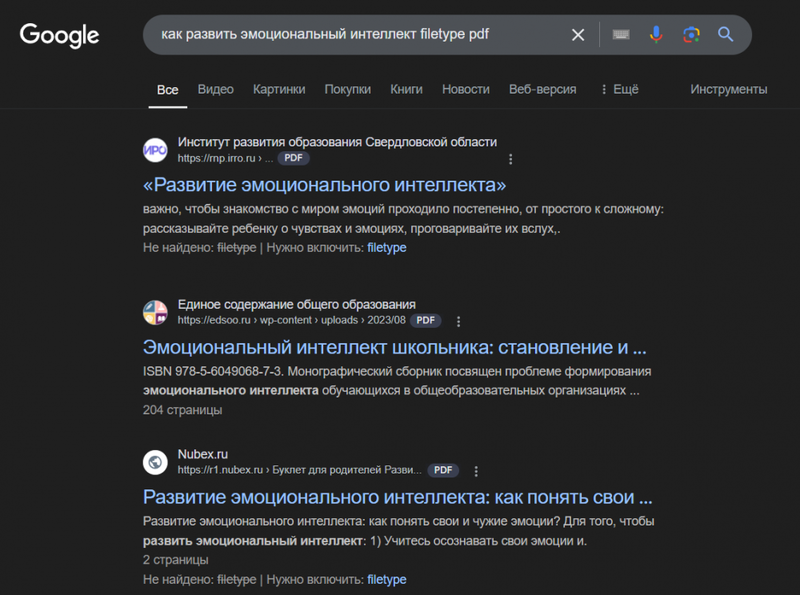Viewport: 800px width, 595px height.
Task: Open more options for Nubex.ru result
Action: point(476,472)
